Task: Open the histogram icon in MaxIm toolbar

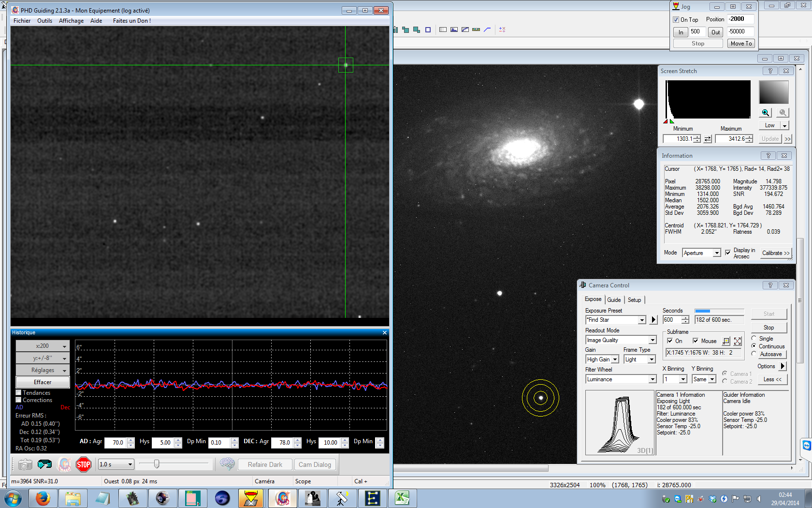Action: 454,30
